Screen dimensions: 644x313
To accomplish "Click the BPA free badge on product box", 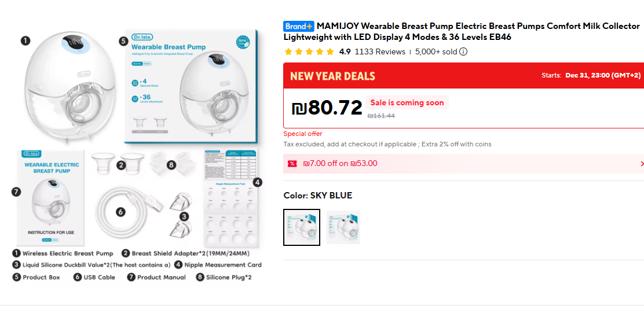I will click(x=243, y=44).
